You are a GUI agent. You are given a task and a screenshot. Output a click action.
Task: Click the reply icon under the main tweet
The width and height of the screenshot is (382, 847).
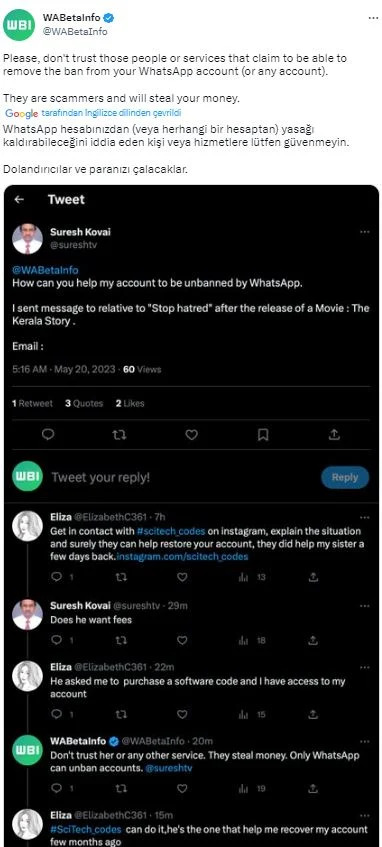pos(48,434)
